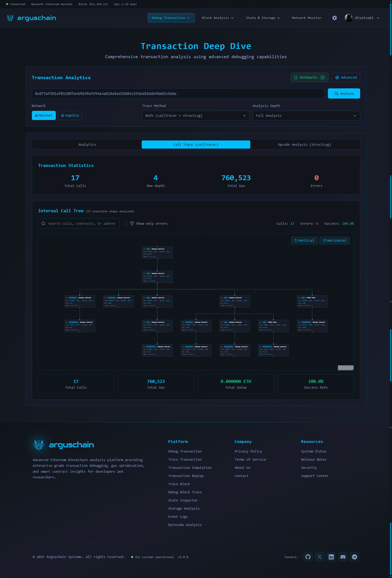Select the Mainnet network option
The height and width of the screenshot is (578, 392).
pyautogui.click(x=44, y=115)
